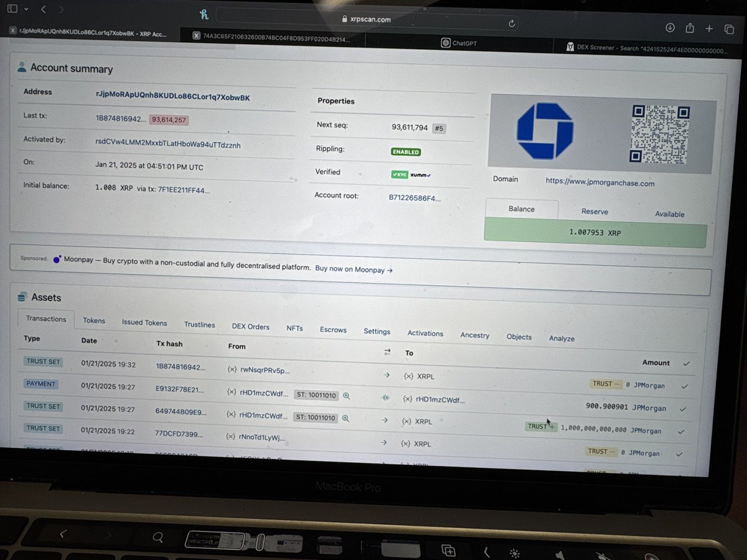Screen dimensions: 747x560
Task: Open the Activations tab
Action: tap(425, 334)
